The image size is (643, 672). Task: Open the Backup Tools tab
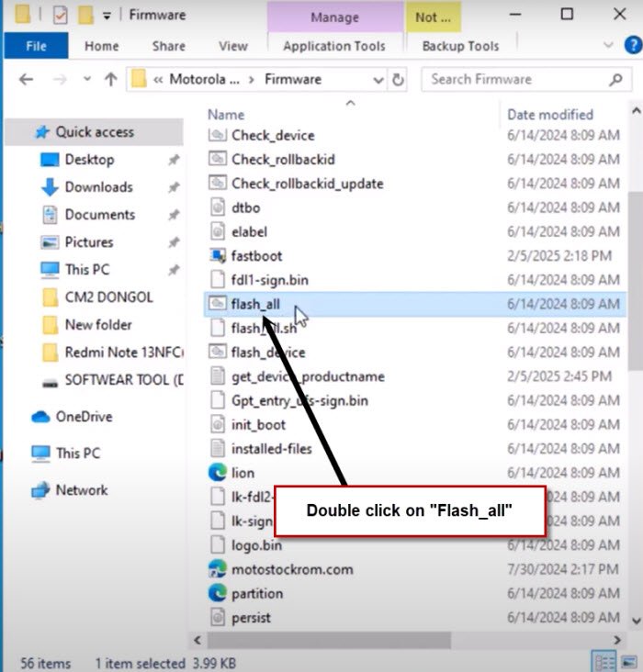460,46
